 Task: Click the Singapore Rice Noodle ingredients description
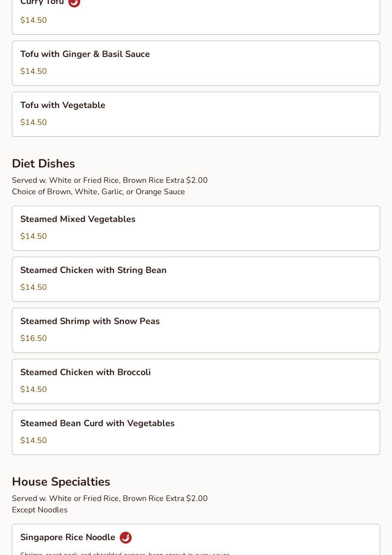point(125,553)
